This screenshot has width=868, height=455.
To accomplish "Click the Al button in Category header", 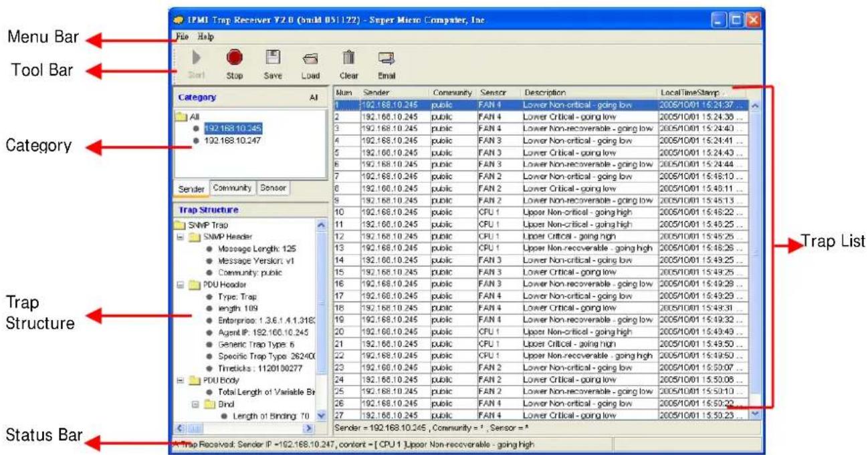I will [313, 98].
